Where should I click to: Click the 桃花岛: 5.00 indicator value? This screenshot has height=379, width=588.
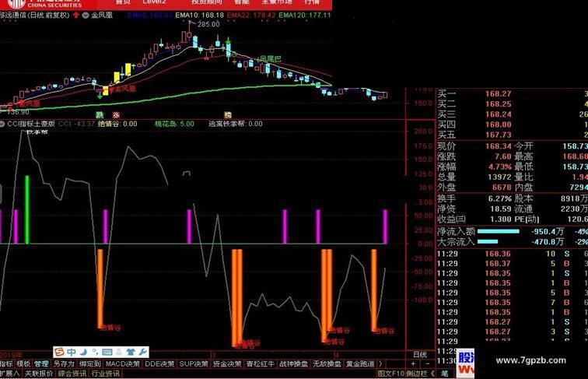pyautogui.click(x=174, y=124)
